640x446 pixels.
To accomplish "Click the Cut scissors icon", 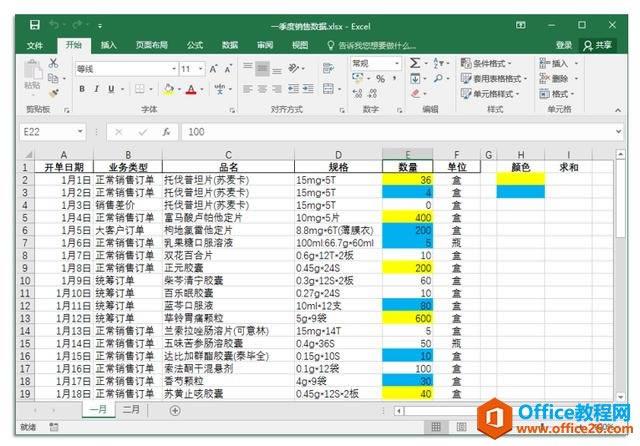I will 53,63.
